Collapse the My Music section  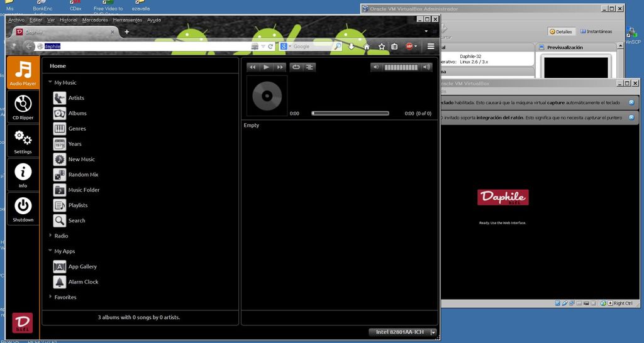(50, 82)
